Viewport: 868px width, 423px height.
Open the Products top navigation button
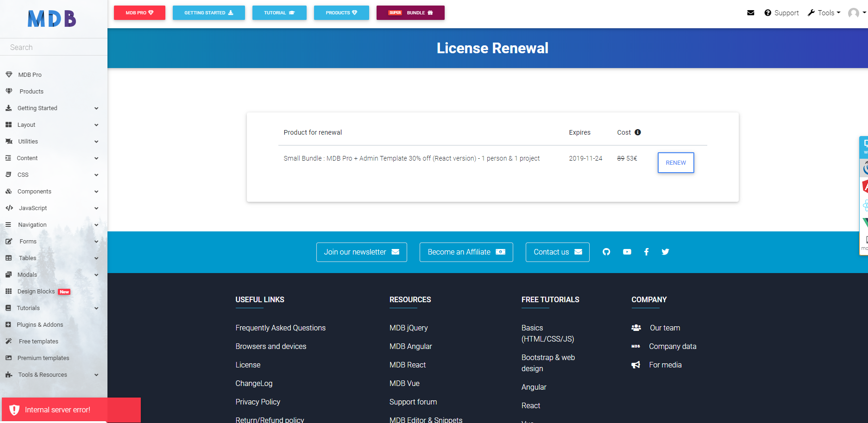tap(341, 12)
